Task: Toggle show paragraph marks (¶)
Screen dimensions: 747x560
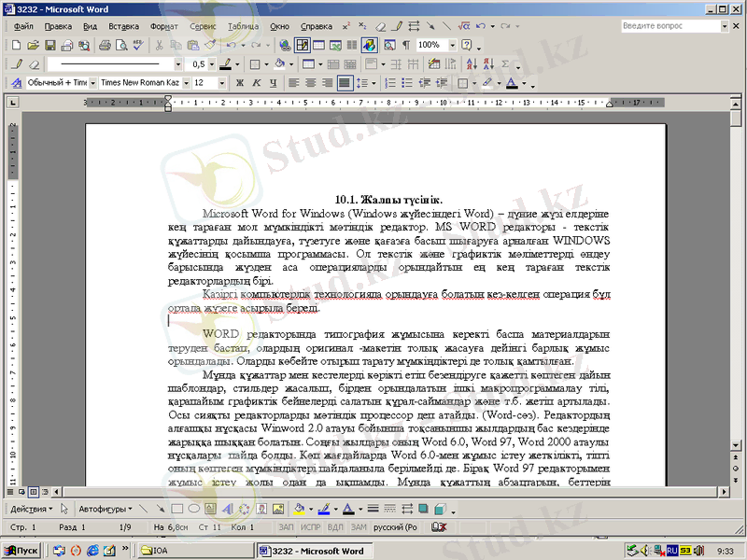Action: coord(406,45)
